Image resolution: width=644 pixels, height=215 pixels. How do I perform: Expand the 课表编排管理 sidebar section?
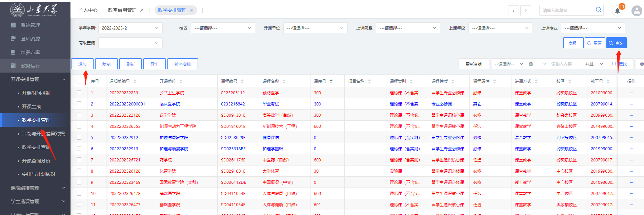coord(35,188)
